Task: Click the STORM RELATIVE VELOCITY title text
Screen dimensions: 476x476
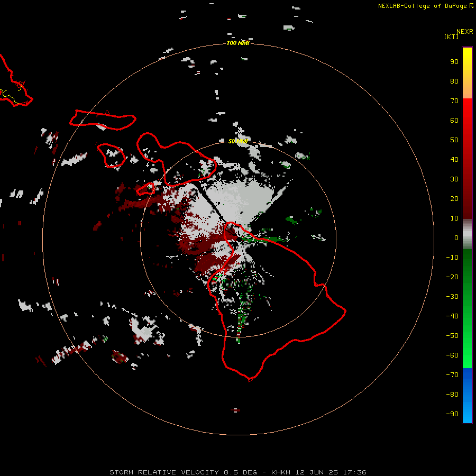Action: tap(164, 472)
